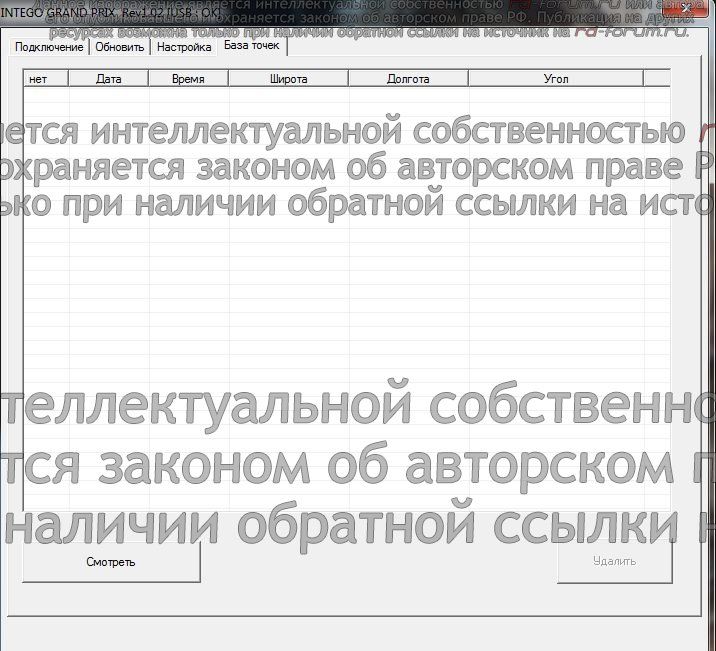Click the divider between Дата and Время headers
This screenshot has width=716, height=651.
point(148,78)
